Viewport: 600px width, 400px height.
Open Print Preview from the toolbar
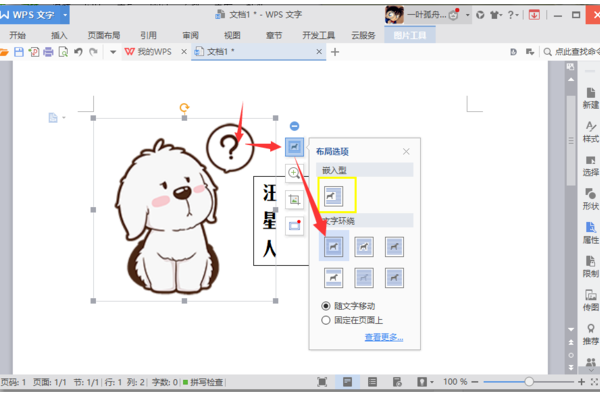click(x=63, y=52)
